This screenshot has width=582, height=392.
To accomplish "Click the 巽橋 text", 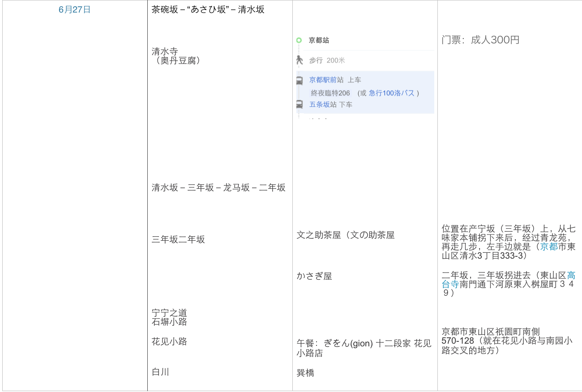I will pyautogui.click(x=305, y=373).
